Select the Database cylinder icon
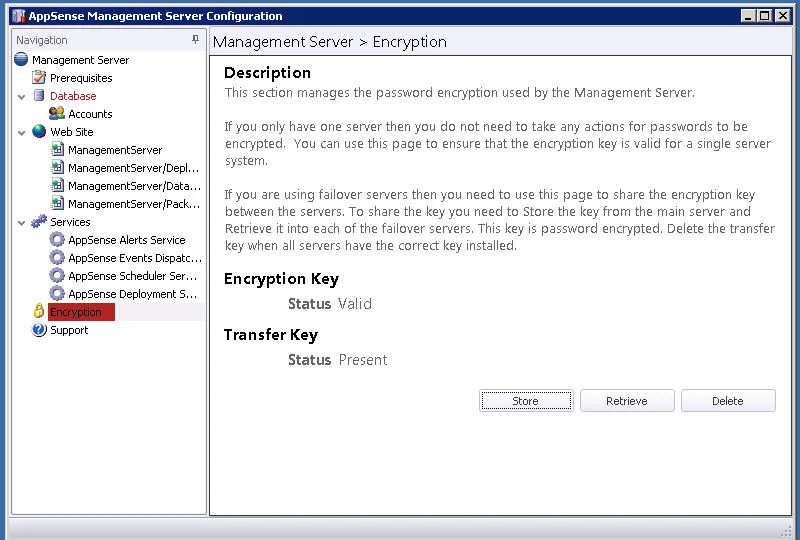The width and height of the screenshot is (800, 540). [39, 95]
